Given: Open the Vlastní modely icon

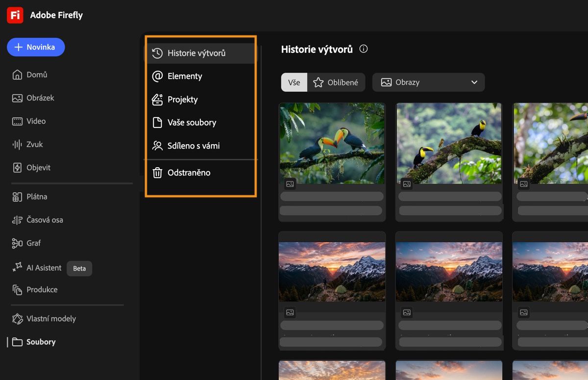Looking at the screenshot, I should 17,319.
